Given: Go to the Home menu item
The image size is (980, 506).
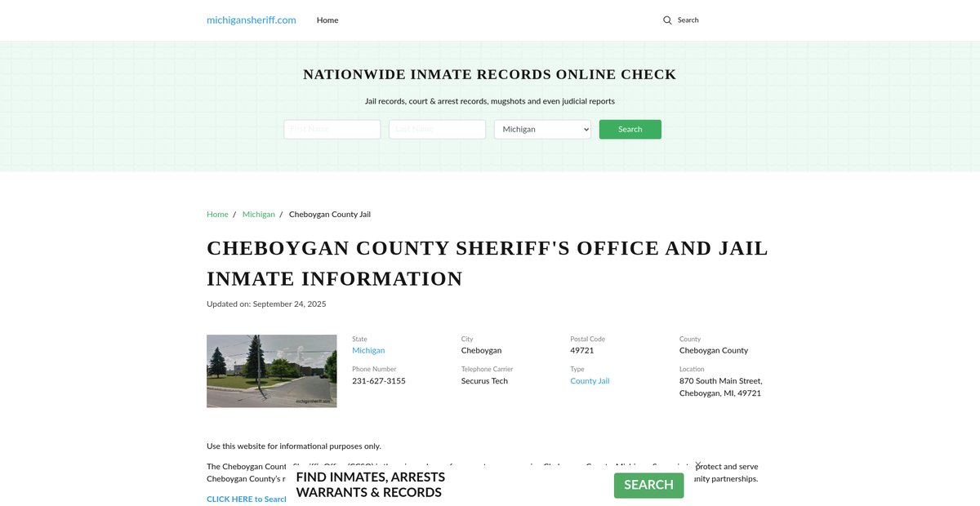Looking at the screenshot, I should 327,20.
